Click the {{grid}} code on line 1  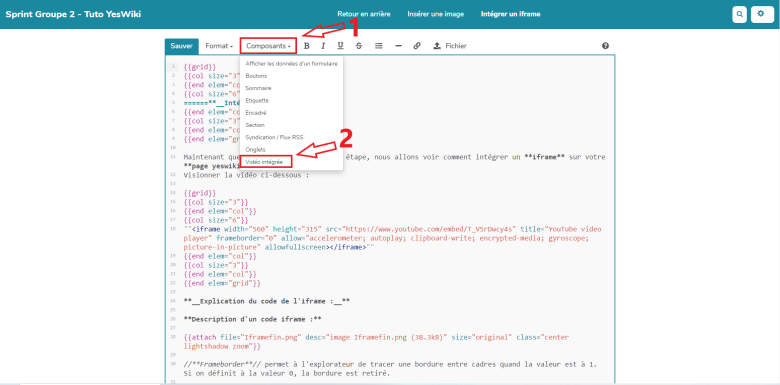(199, 67)
